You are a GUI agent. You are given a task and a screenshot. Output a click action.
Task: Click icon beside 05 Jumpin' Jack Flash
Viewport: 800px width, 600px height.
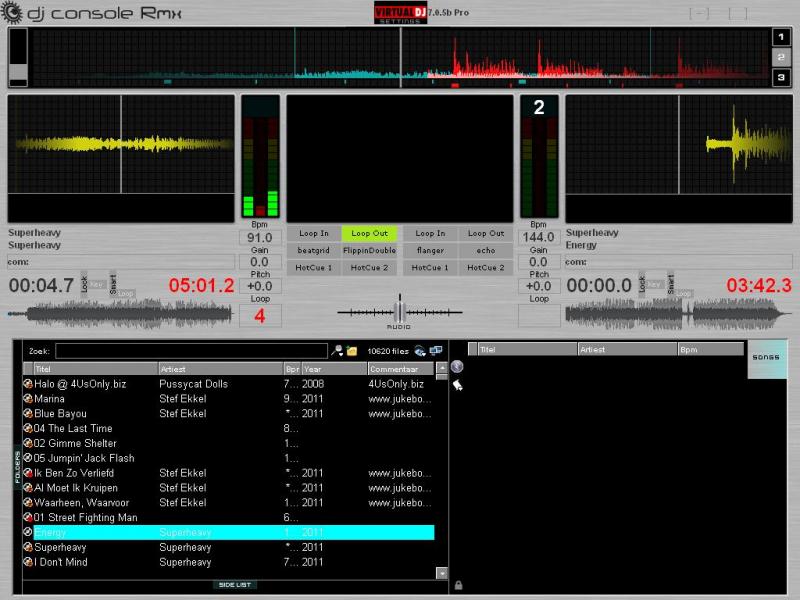tap(28, 458)
